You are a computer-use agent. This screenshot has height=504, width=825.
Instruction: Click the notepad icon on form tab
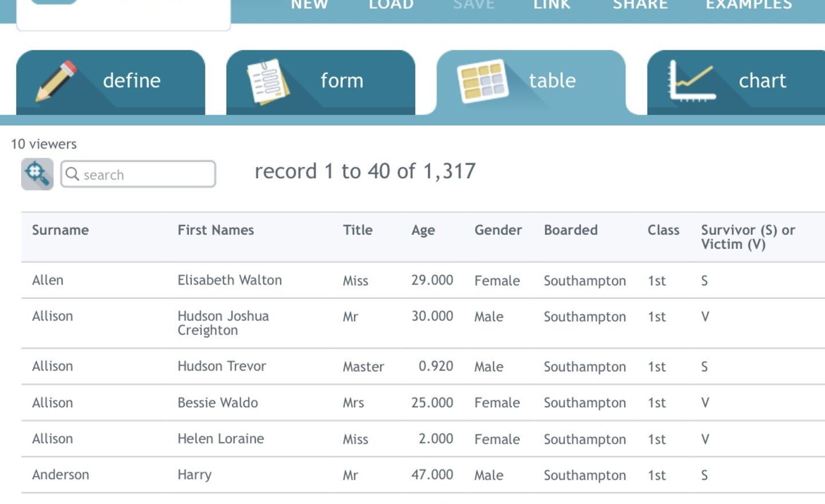point(267,81)
